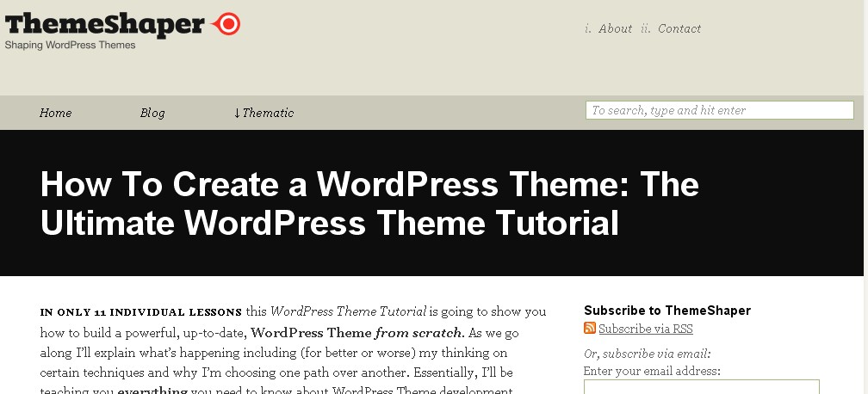Follow the 'Subscribe via RSS' link
The image size is (868, 394).
click(x=646, y=329)
